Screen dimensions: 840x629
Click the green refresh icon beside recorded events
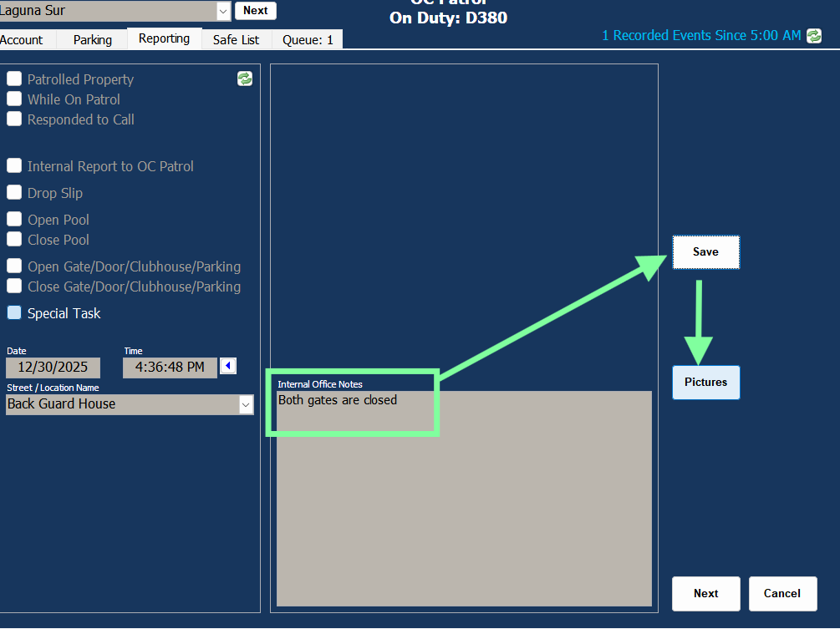point(813,36)
